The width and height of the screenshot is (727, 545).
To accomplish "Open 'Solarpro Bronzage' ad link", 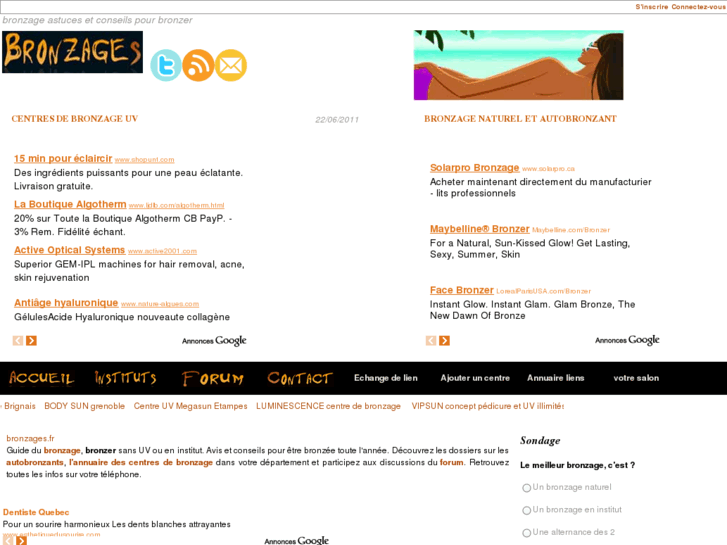I will [x=474, y=167].
